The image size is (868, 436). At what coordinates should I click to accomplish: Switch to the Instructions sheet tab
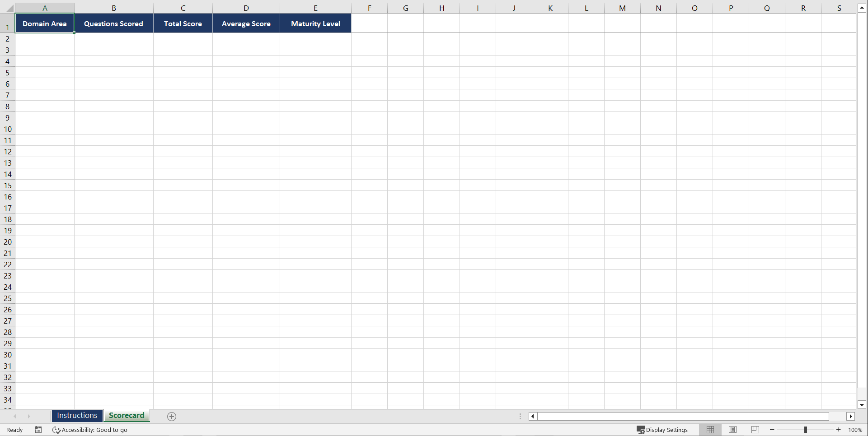click(77, 416)
